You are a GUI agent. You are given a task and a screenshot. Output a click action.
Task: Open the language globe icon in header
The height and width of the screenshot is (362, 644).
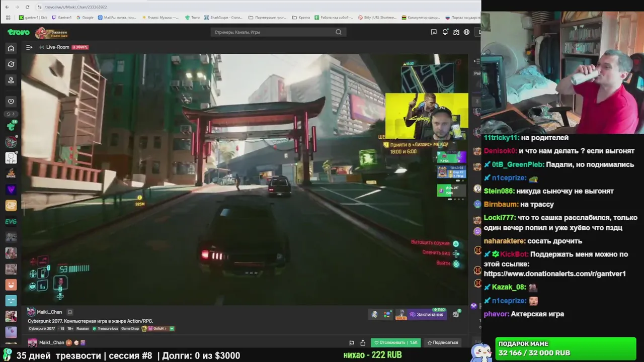coord(467,32)
